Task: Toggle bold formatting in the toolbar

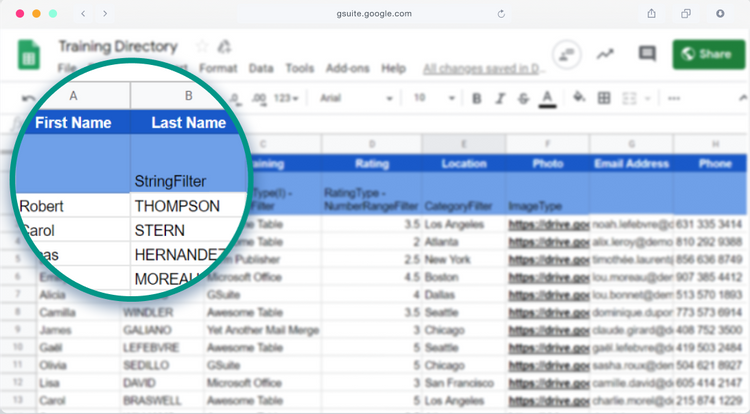Action: click(x=477, y=98)
